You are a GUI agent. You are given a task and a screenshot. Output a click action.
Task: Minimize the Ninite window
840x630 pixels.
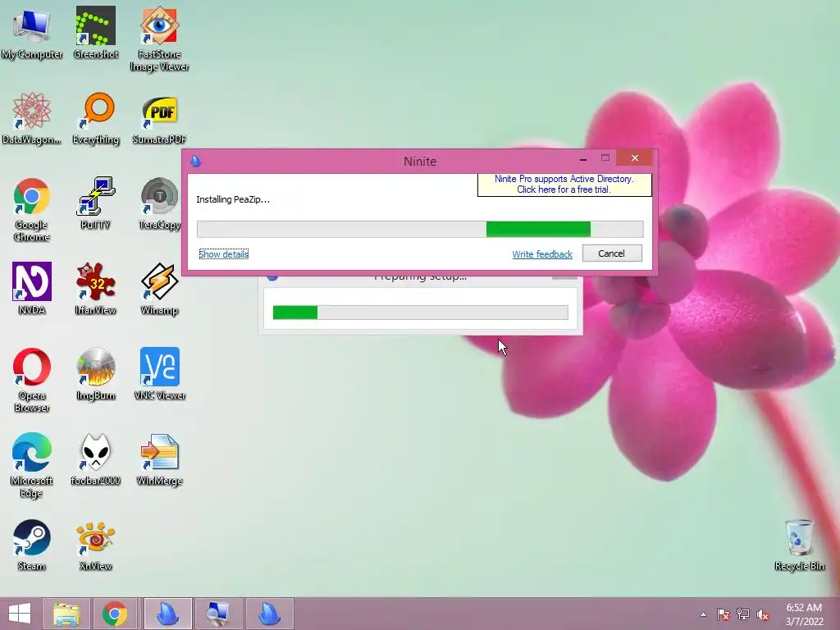point(583,159)
